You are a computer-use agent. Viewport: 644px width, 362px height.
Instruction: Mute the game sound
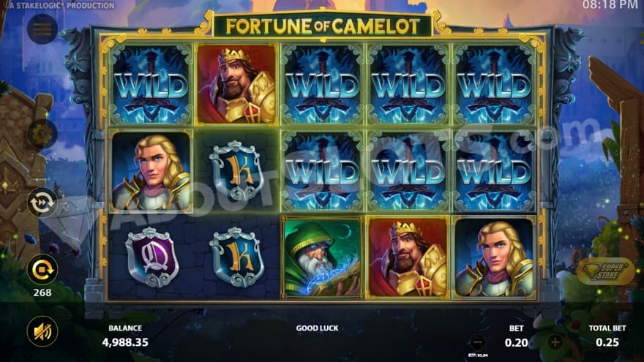click(42, 331)
